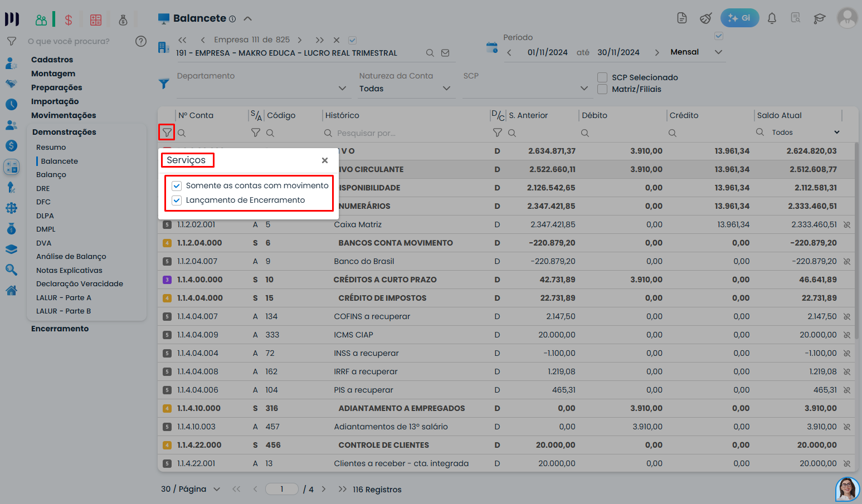Click the notification bell icon
The width and height of the screenshot is (862, 504).
click(x=772, y=18)
